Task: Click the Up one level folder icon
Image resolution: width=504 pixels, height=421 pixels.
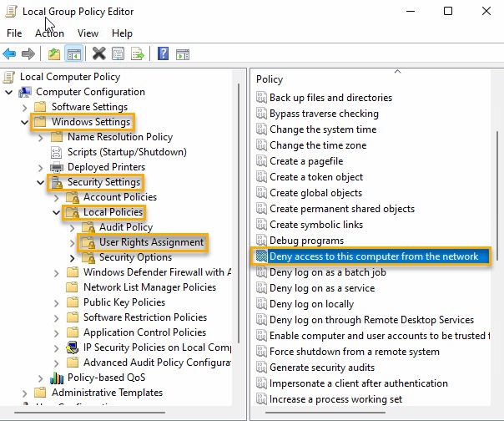Action: click(x=54, y=53)
